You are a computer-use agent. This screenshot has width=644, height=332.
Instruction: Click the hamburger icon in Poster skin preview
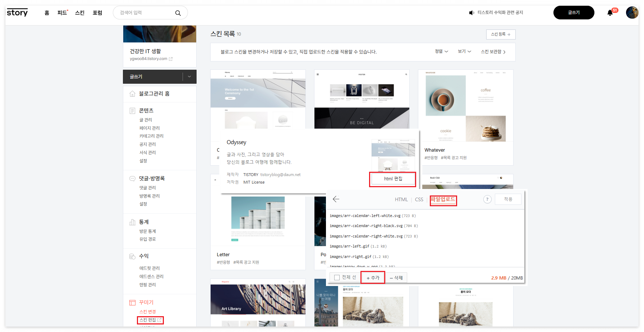pyautogui.click(x=318, y=74)
